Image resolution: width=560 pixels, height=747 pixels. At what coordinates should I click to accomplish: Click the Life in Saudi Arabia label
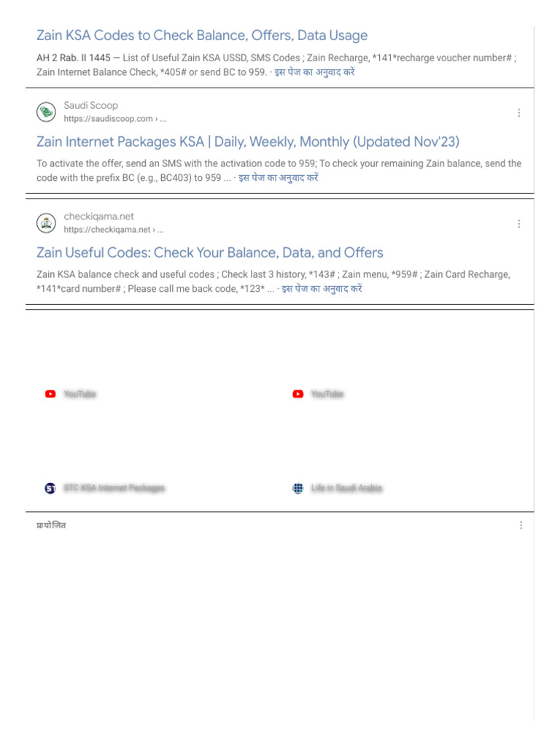click(346, 488)
